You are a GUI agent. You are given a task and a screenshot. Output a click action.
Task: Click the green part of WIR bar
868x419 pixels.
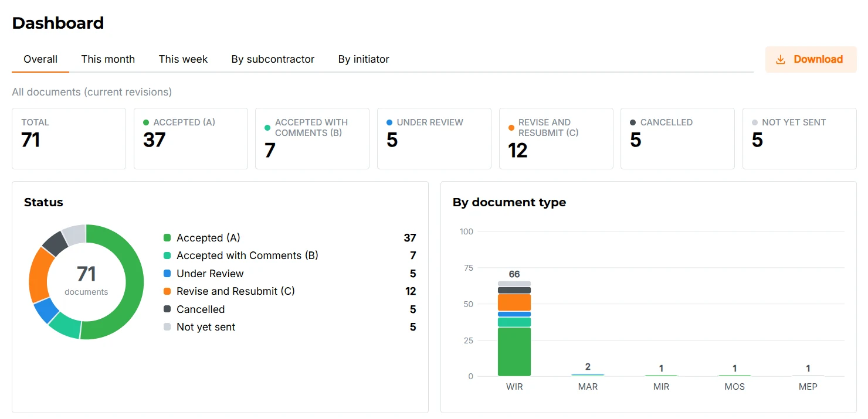pos(514,352)
